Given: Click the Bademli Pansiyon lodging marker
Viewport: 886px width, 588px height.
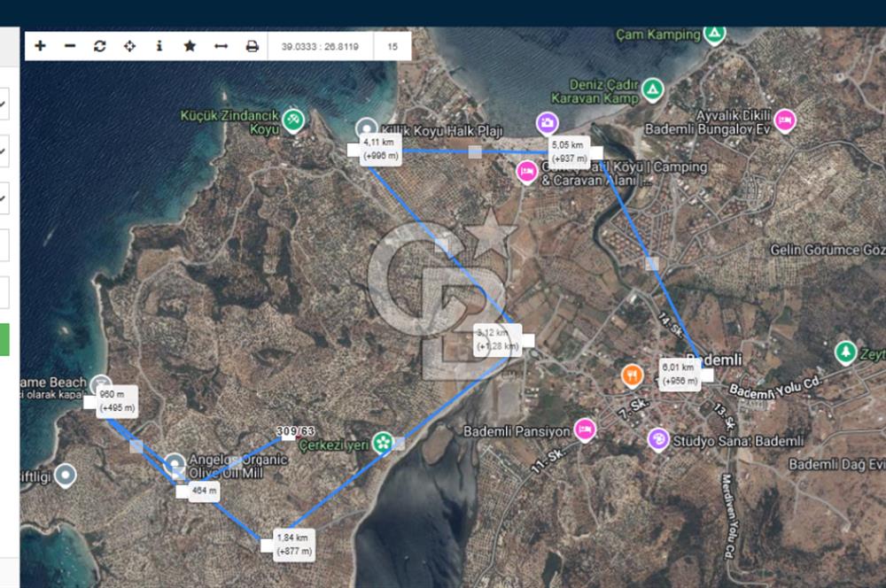Looking at the screenshot, I should [x=583, y=428].
